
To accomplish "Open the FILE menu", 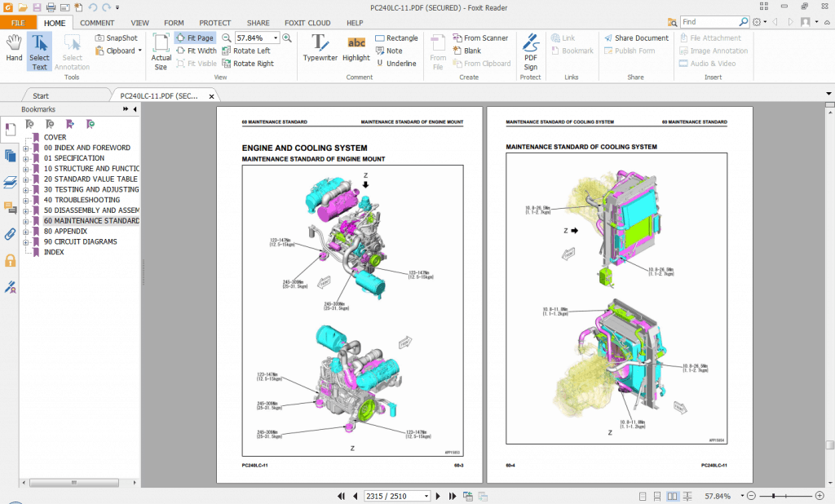I will click(x=18, y=23).
